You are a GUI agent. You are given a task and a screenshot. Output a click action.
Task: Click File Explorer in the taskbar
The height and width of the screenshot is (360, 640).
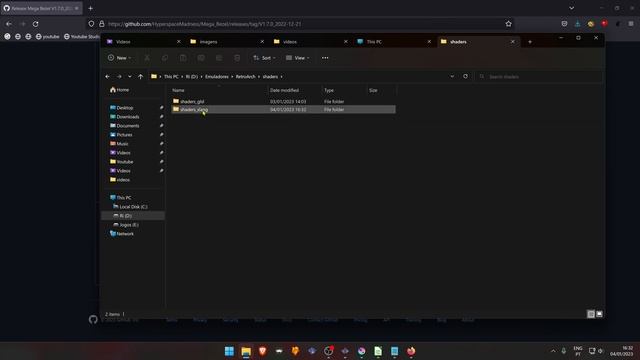tap(246, 351)
